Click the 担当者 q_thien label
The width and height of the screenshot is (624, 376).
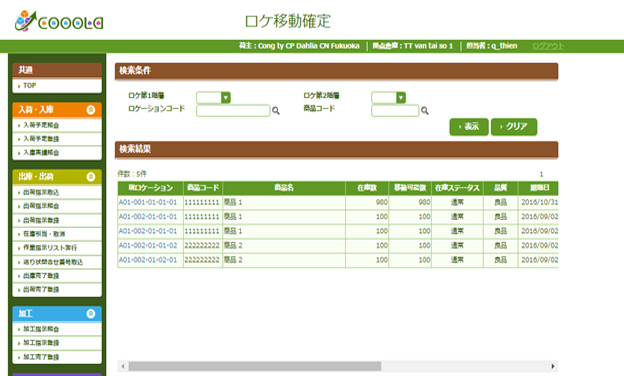point(492,46)
